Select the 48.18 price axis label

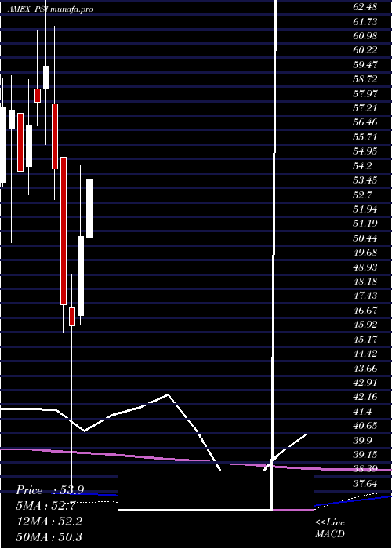[365, 282]
